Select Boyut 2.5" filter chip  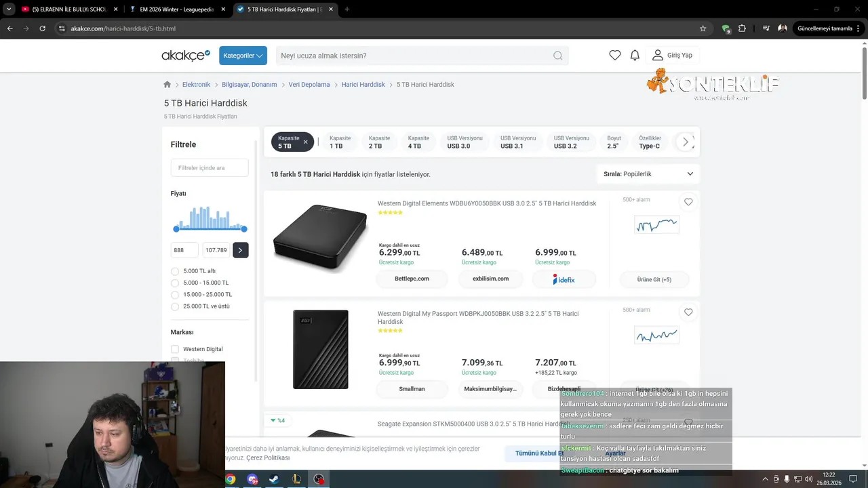click(614, 142)
